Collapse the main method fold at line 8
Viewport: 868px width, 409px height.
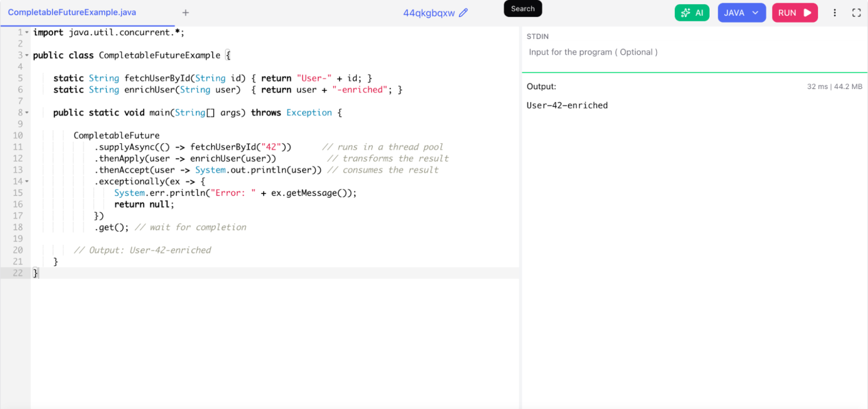[x=27, y=112]
